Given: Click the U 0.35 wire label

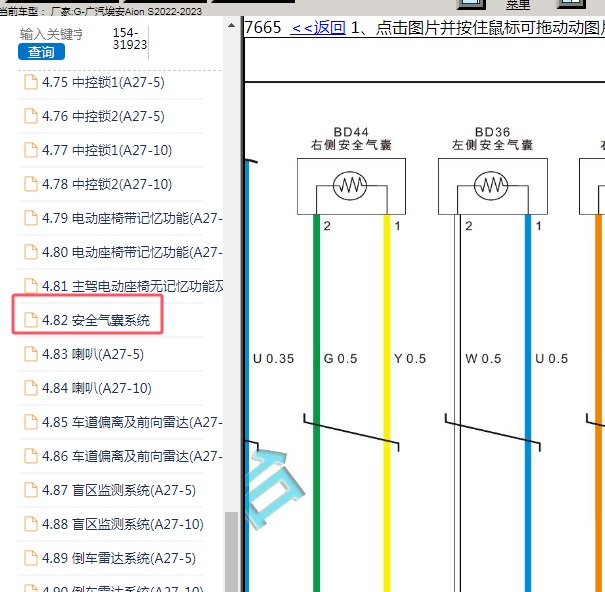Looking at the screenshot, I should coord(274,359).
